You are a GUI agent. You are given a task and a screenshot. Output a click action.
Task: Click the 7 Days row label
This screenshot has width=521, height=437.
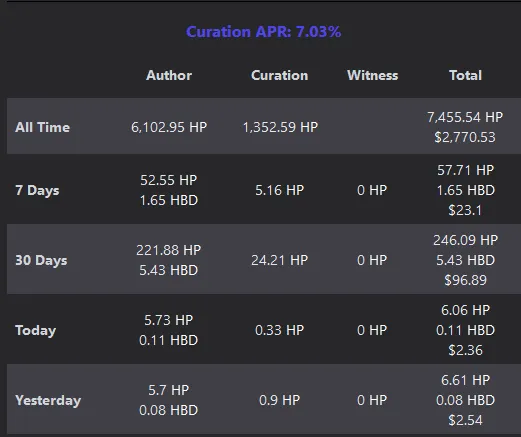pyautogui.click(x=37, y=191)
